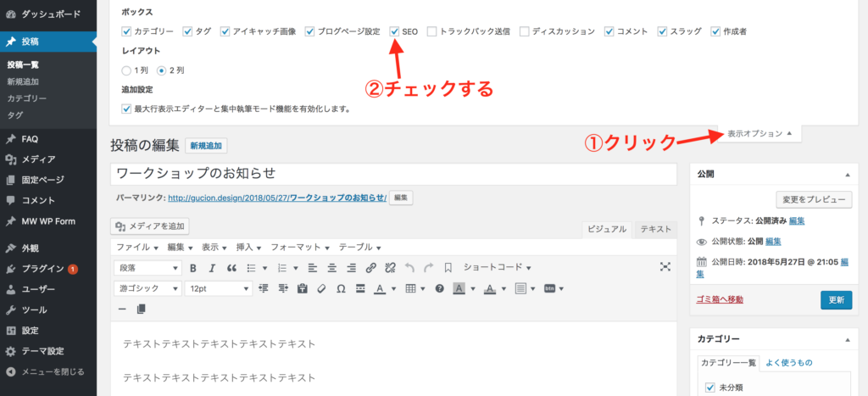Insert a blockquote

[x=231, y=267]
